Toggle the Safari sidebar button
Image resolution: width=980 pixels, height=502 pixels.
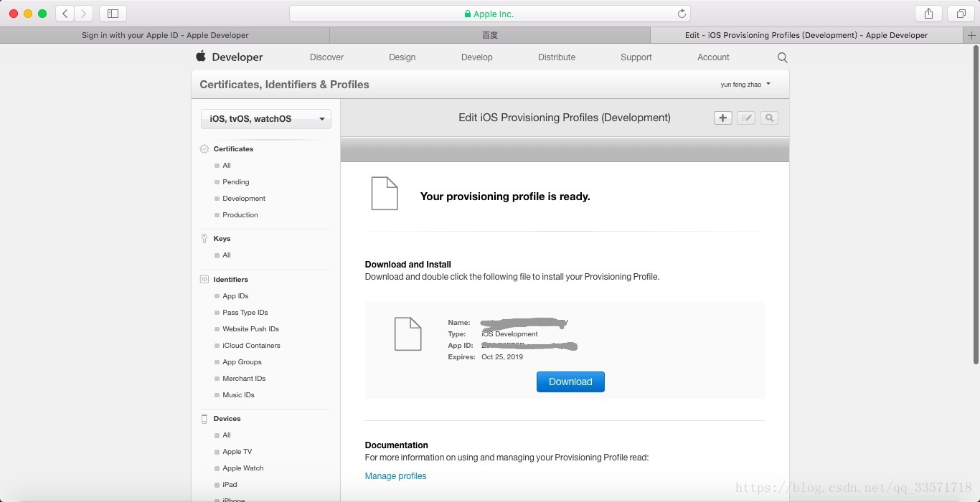pyautogui.click(x=113, y=14)
